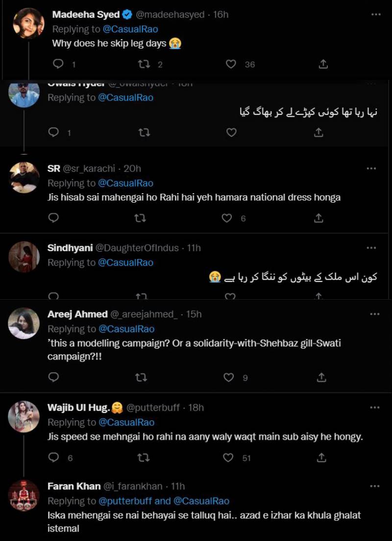The image size is (392, 541).
Task: Retweet Madeeha Syed's leg days tweet
Action: pyautogui.click(x=145, y=64)
